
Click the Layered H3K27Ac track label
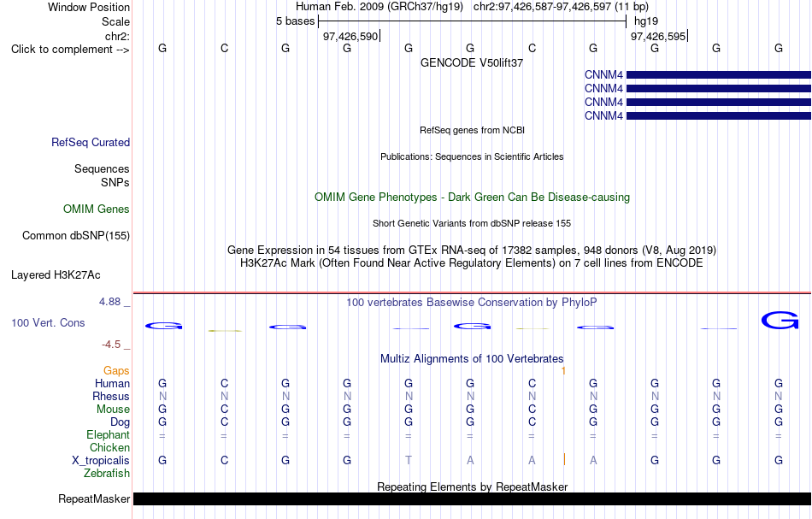[x=56, y=275]
